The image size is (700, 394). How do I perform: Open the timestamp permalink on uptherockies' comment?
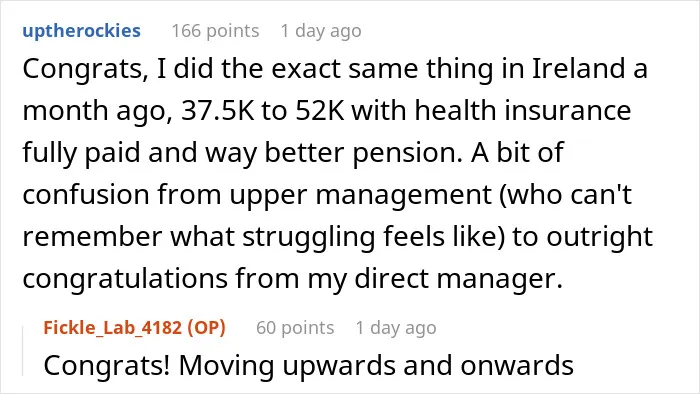point(321,31)
